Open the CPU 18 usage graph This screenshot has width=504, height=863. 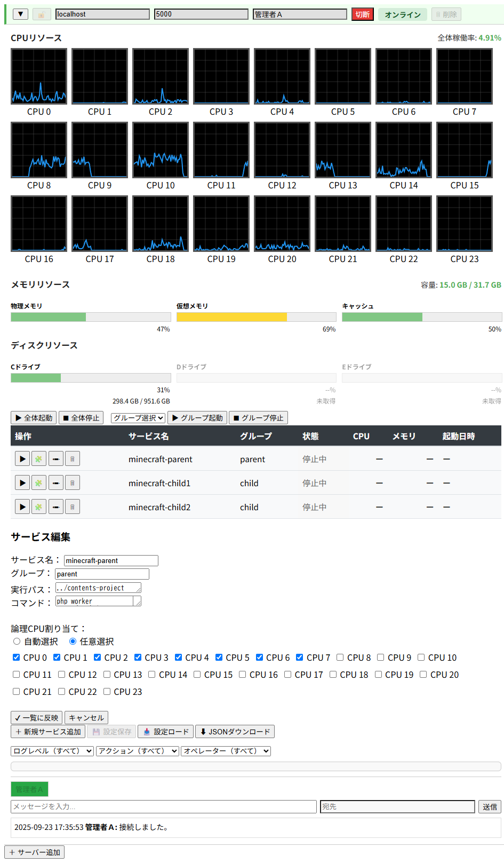pyautogui.click(x=161, y=224)
